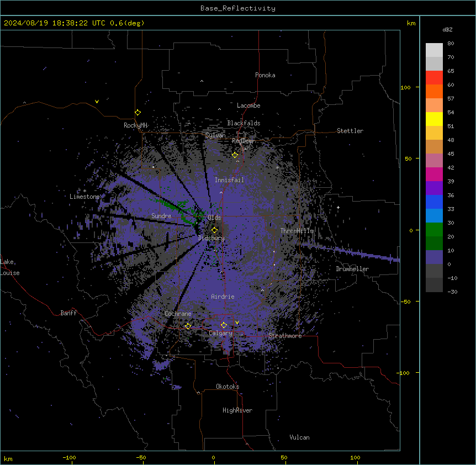Click the white plus marker north of Drumheller
This screenshot has width=476, height=465.
338,208
